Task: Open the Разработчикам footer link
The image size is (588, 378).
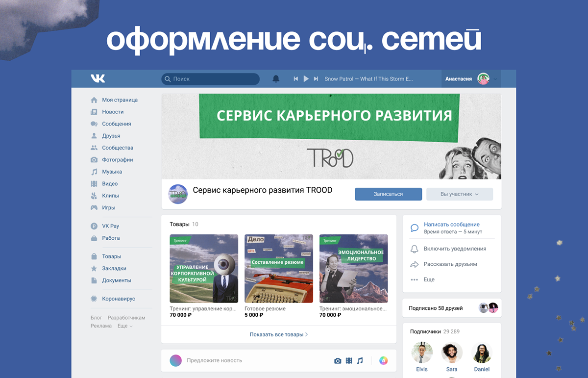Action: (x=126, y=318)
